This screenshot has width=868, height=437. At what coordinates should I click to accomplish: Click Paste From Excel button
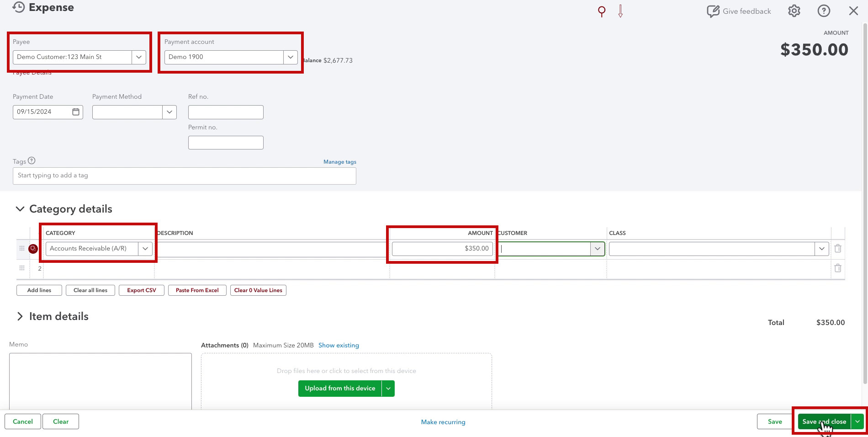(197, 290)
